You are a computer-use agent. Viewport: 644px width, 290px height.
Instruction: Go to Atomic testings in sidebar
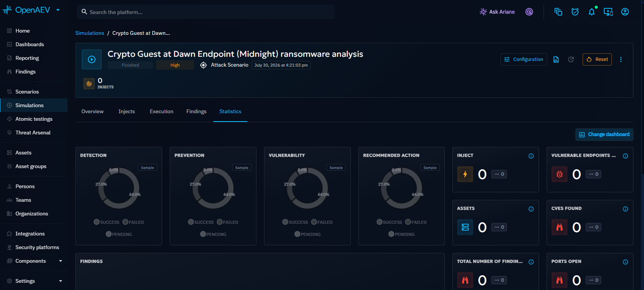click(x=34, y=119)
